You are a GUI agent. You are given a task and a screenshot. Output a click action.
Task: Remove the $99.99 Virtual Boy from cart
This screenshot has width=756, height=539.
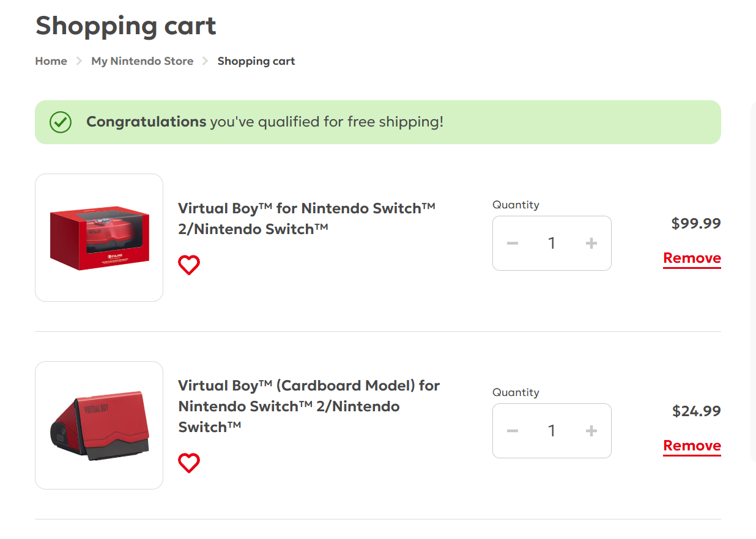692,258
